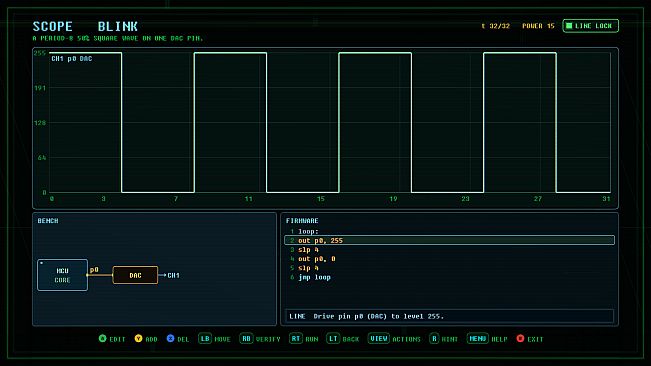The height and width of the screenshot is (366, 651).
Task: Click the FIRMWARE panel heading
Action: [302, 221]
